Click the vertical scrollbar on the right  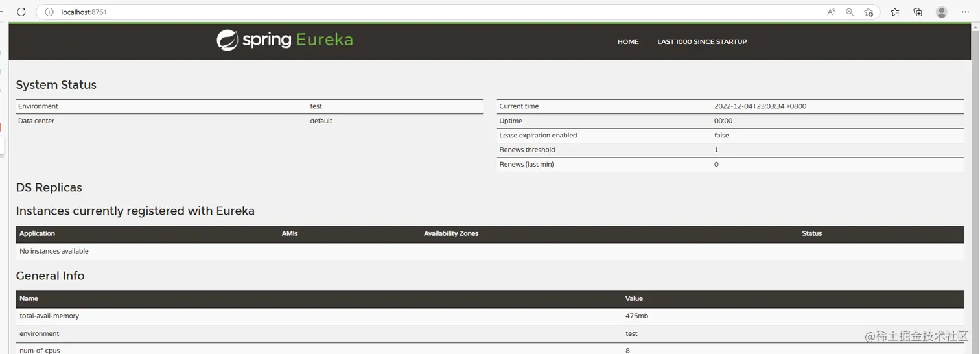pyautogui.click(x=975, y=189)
